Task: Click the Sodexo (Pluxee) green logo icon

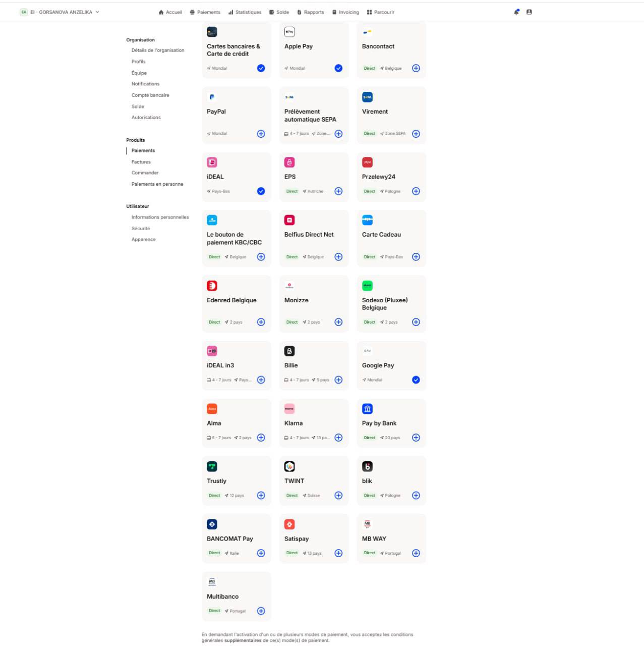Action: click(367, 286)
